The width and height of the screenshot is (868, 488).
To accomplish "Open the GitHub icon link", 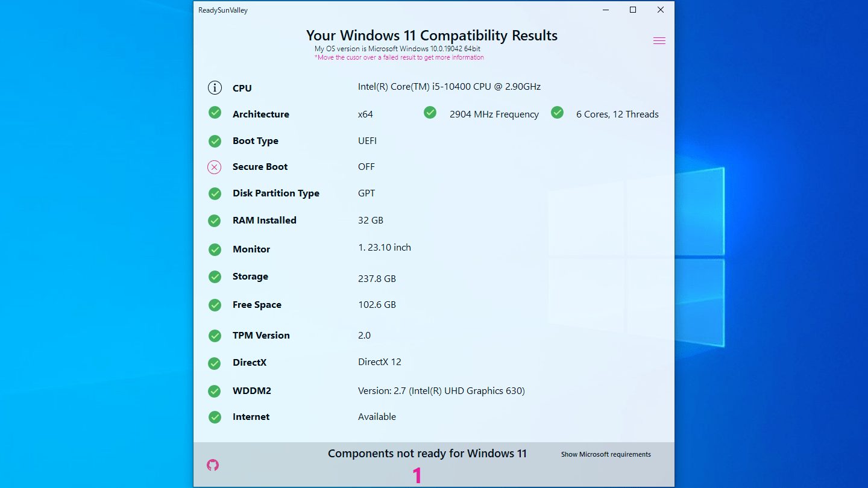I will pos(213,465).
